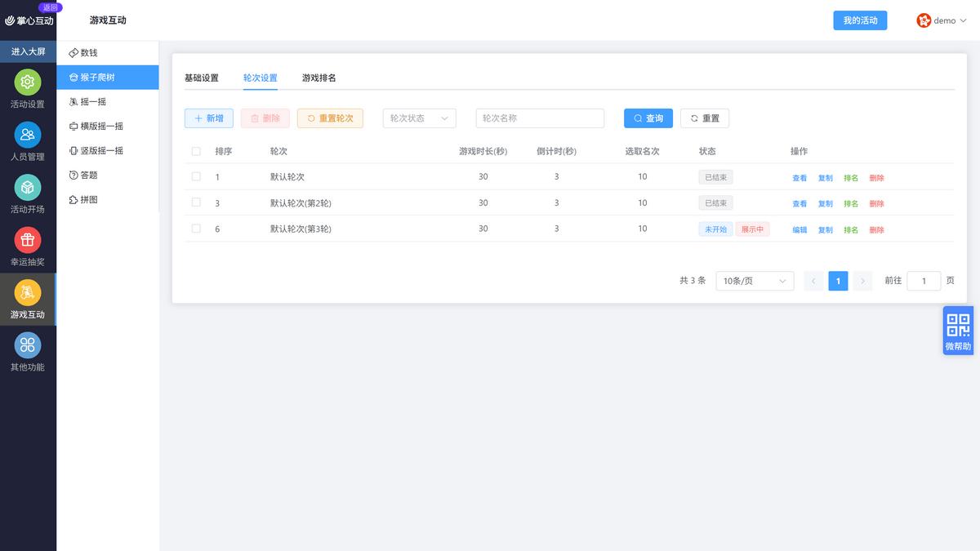Select 猴子爬树 game in submenu
Viewport: 980px width, 551px height.
click(108, 78)
